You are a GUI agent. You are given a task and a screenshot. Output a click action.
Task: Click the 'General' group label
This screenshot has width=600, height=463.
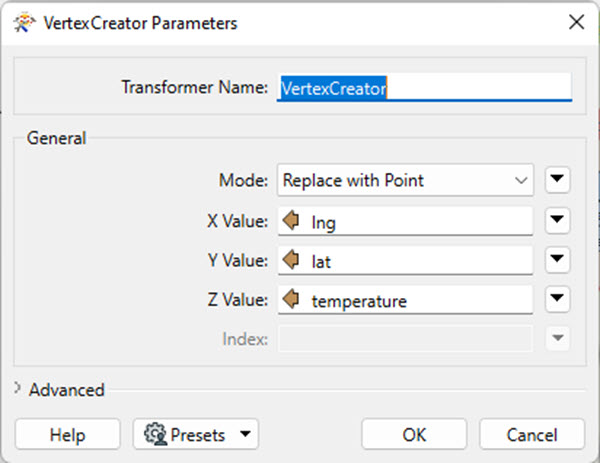(56, 138)
